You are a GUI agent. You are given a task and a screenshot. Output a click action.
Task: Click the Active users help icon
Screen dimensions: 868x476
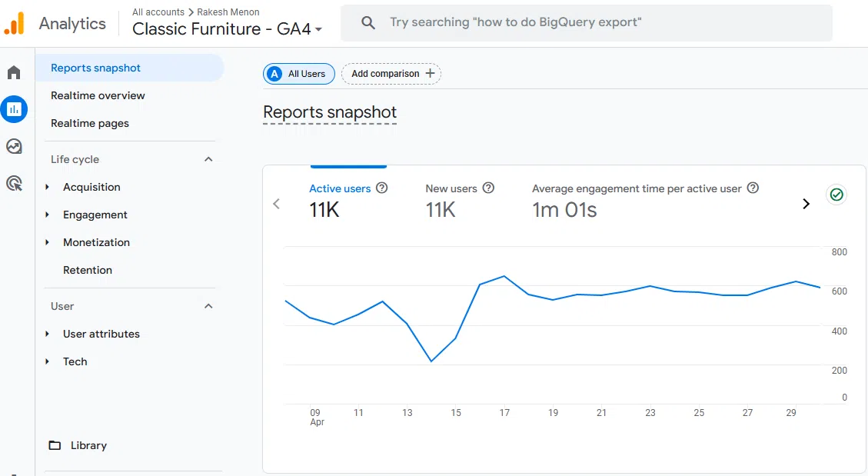[382, 188]
